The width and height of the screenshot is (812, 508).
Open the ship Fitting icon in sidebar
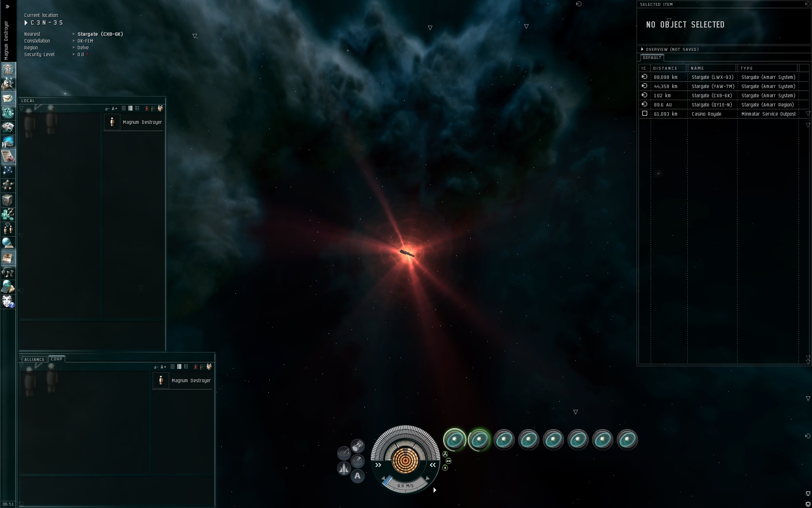[x=8, y=113]
